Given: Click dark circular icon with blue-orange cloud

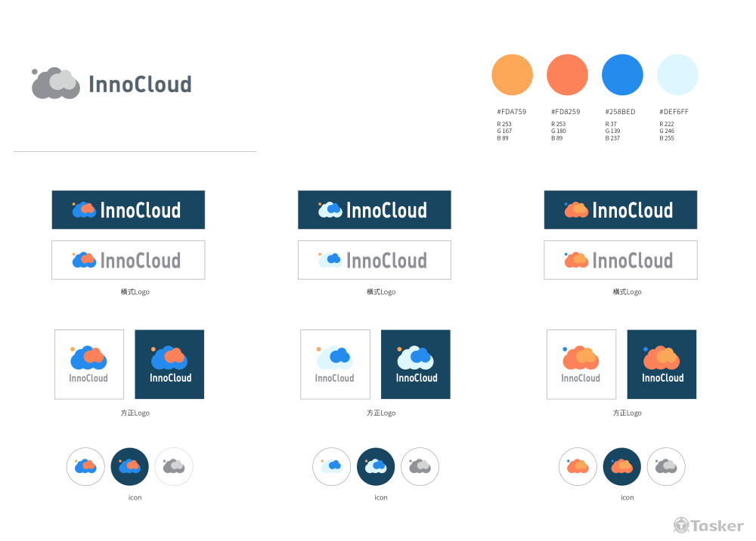Looking at the screenshot, I should click(x=130, y=466).
